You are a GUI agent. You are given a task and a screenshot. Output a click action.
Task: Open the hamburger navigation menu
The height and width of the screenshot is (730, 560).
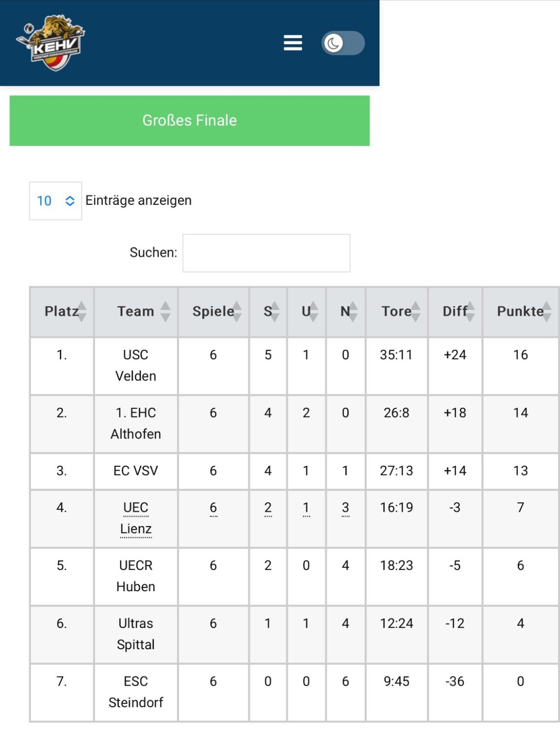point(293,43)
